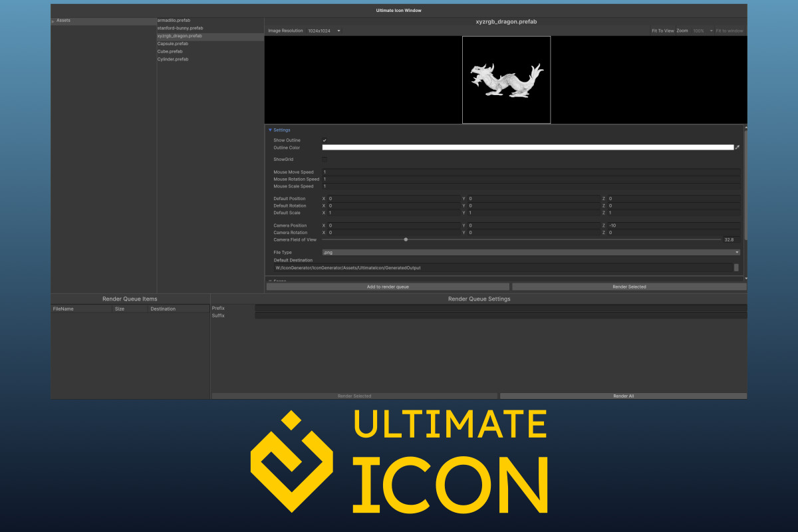The width and height of the screenshot is (798, 532).
Task: Select Cylinder.prefab in the file list
Action: point(210,59)
